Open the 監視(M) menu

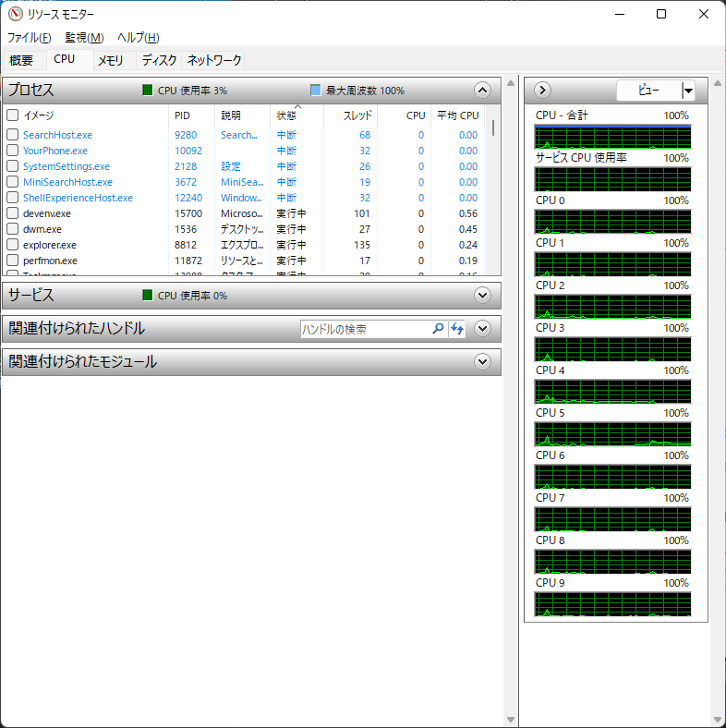point(84,38)
